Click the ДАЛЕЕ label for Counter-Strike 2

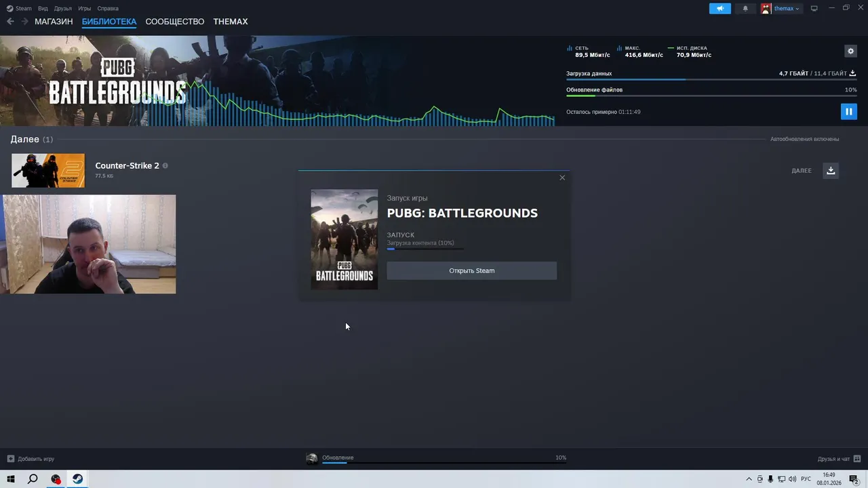click(x=802, y=171)
